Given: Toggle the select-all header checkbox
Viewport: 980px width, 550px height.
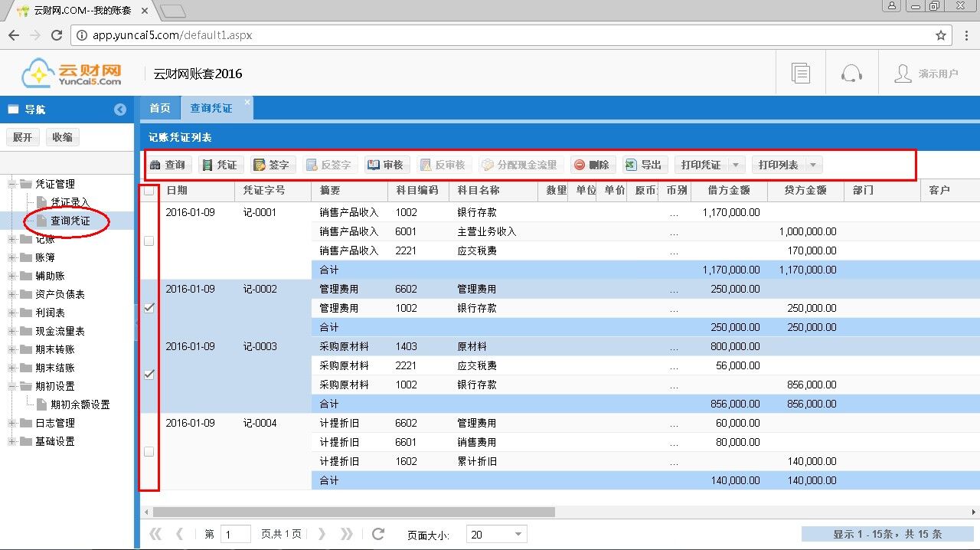Looking at the screenshot, I should point(149,191).
